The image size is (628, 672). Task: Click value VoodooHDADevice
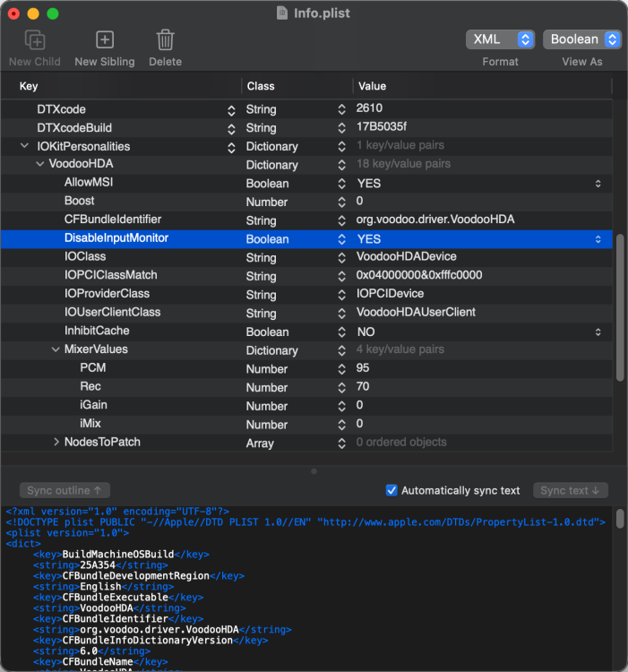pos(406,256)
